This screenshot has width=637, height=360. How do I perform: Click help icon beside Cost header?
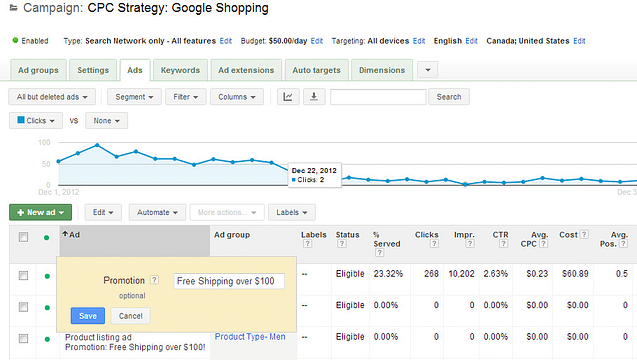(x=584, y=234)
